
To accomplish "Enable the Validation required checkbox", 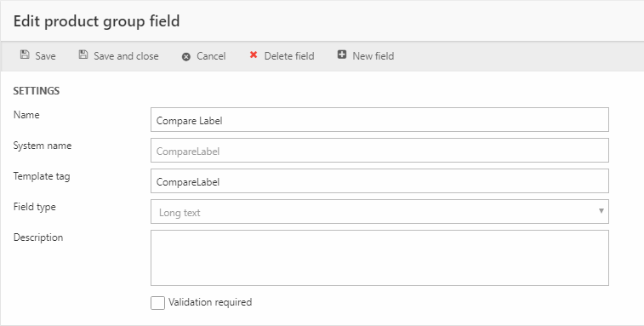I will point(157,303).
